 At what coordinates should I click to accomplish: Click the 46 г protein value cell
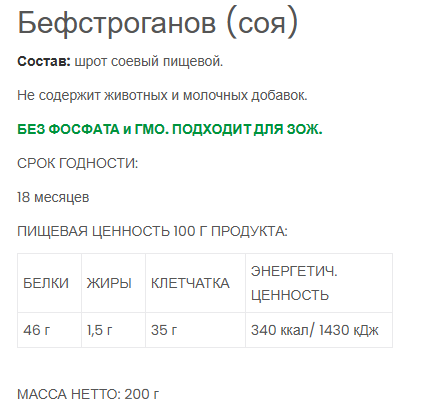[49, 330]
